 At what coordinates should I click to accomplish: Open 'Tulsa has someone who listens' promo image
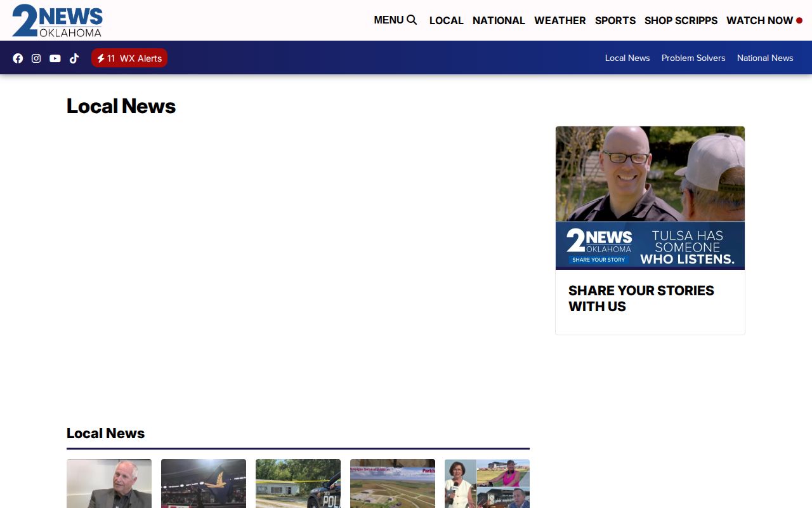point(650,198)
